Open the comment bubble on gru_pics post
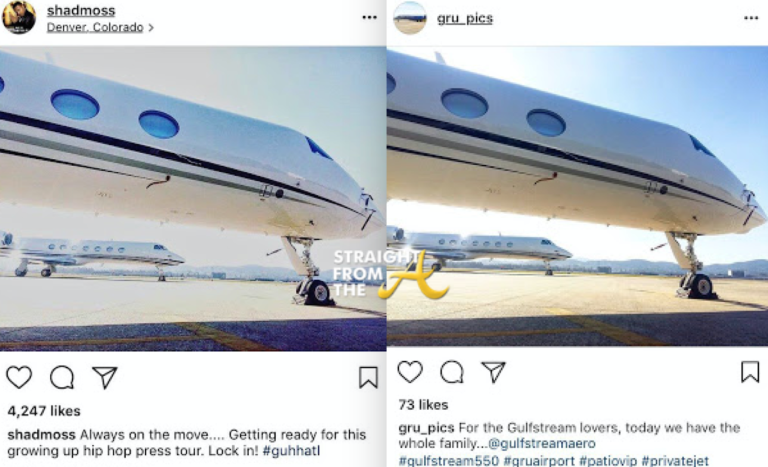 point(452,371)
